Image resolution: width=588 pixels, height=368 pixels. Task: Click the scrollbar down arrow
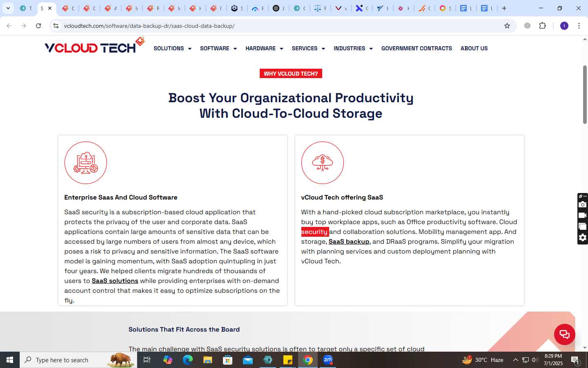coord(585,348)
